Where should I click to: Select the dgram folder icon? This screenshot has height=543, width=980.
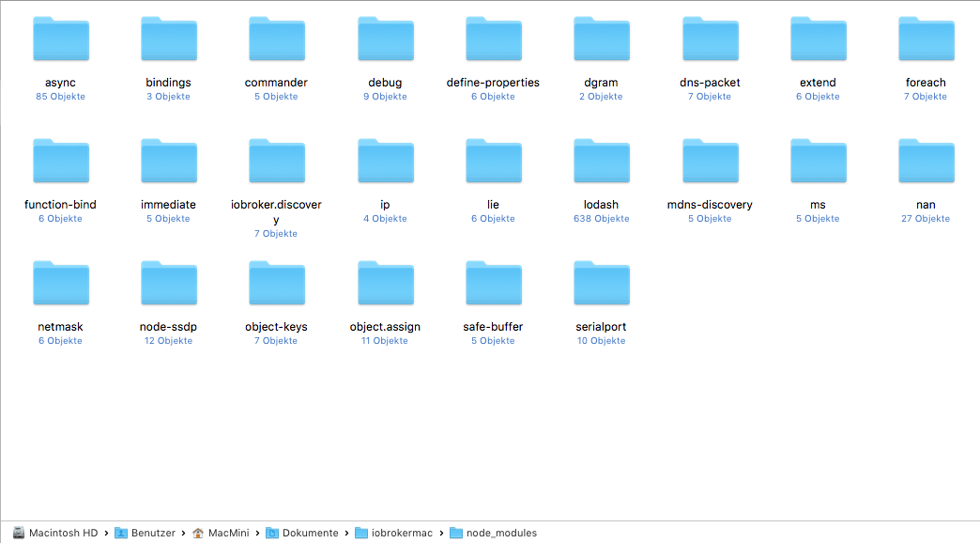coord(602,39)
